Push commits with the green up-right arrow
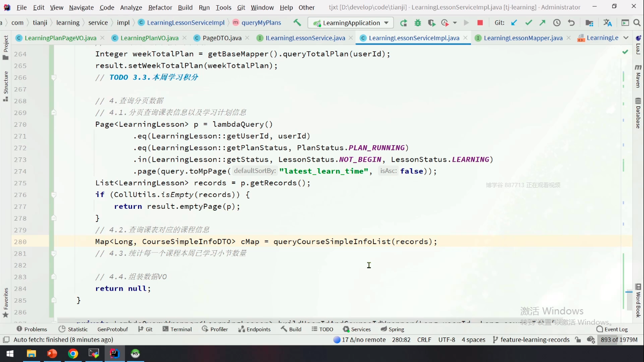Screen dimensions: 644x362 click(543, 23)
